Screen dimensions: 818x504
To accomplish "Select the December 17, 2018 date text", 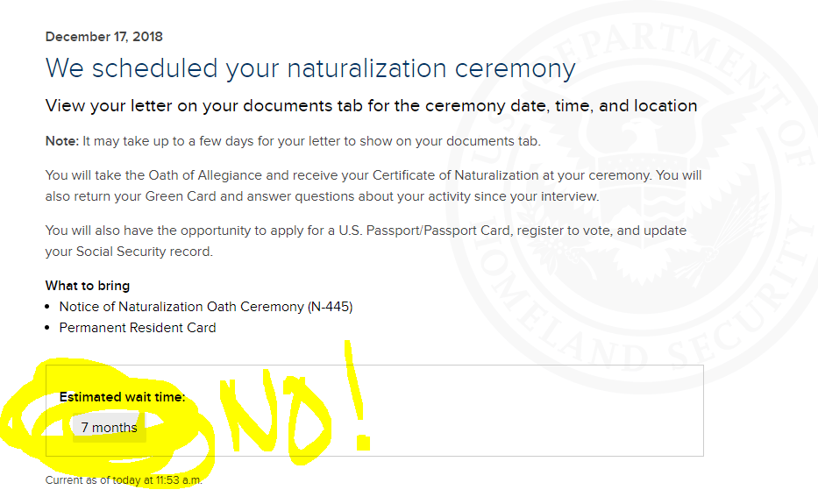I will pos(103,37).
